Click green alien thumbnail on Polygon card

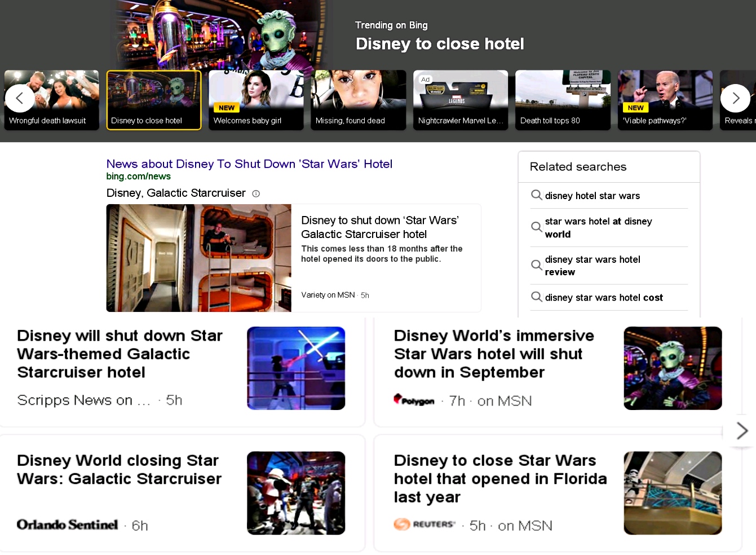coord(673,368)
